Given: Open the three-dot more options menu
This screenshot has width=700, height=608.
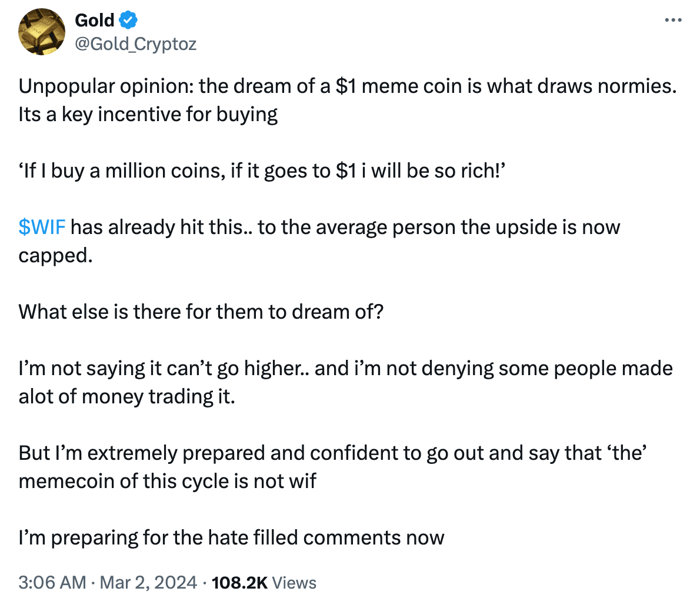Looking at the screenshot, I should (x=673, y=20).
